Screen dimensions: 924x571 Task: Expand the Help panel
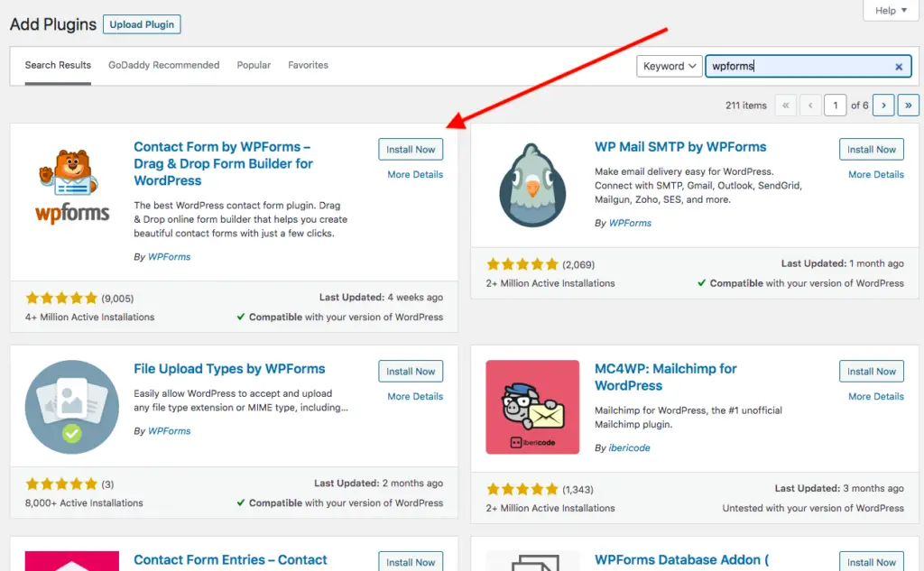[x=891, y=11]
